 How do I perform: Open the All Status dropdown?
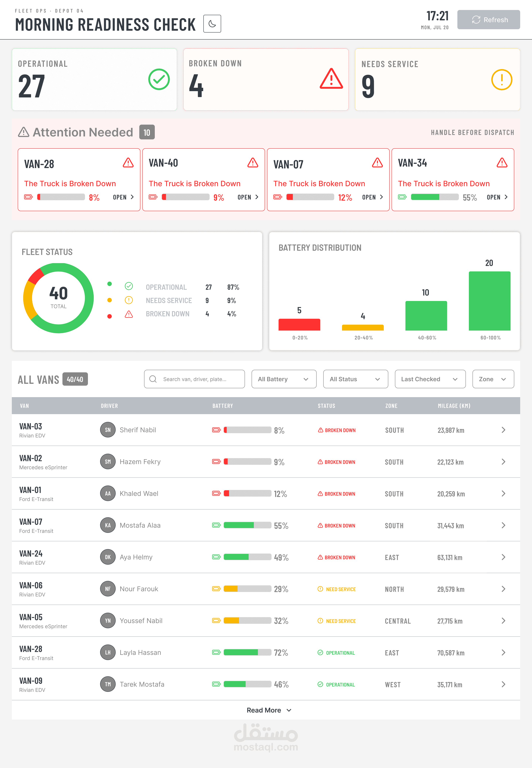point(356,379)
